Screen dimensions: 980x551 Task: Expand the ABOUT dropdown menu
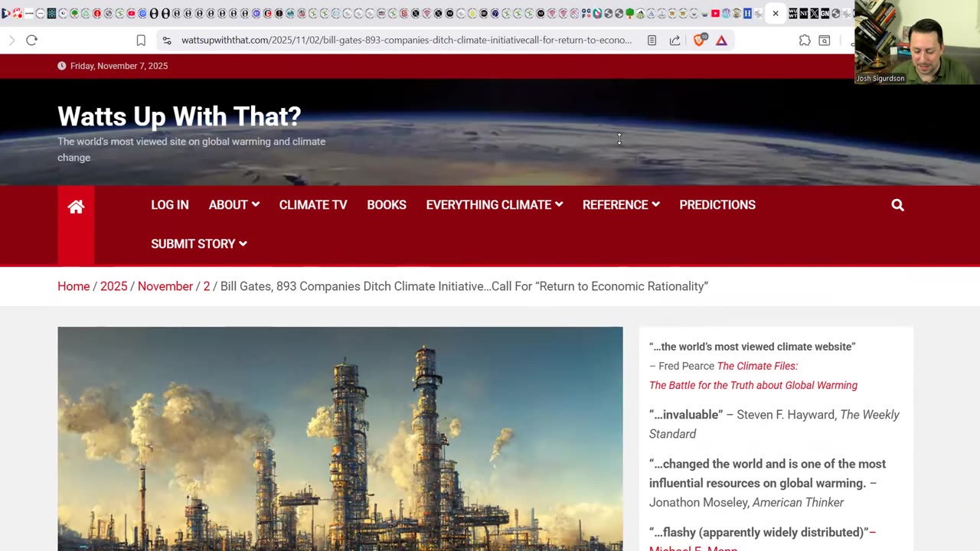point(234,205)
